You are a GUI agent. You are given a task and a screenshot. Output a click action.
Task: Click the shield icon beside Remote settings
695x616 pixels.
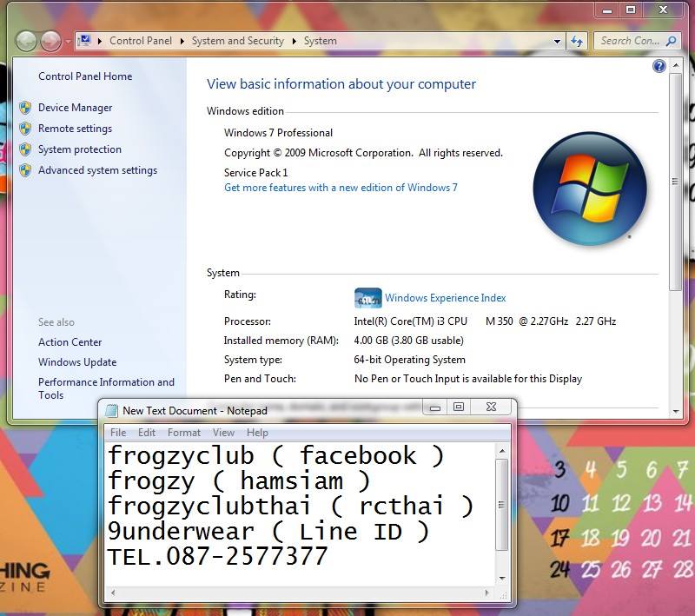pyautogui.click(x=25, y=128)
